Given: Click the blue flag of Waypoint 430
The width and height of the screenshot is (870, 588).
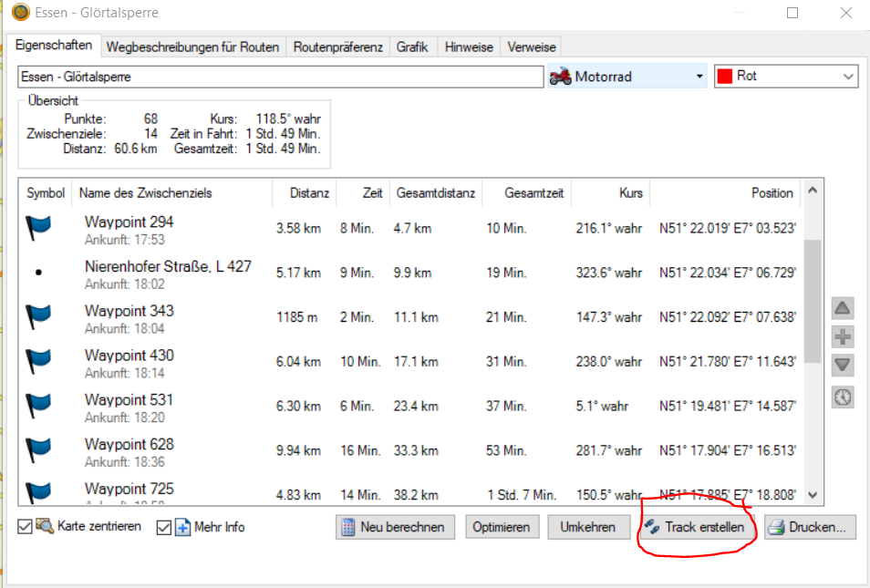Looking at the screenshot, I should point(39,361).
